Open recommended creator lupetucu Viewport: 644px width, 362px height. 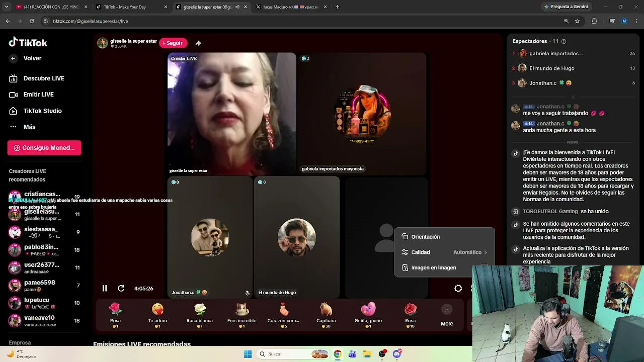coord(44,303)
